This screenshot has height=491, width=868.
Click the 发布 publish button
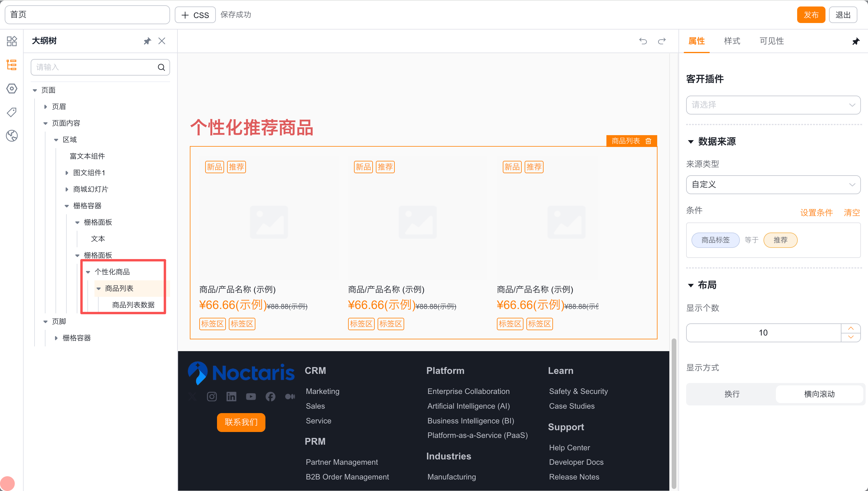click(x=811, y=15)
